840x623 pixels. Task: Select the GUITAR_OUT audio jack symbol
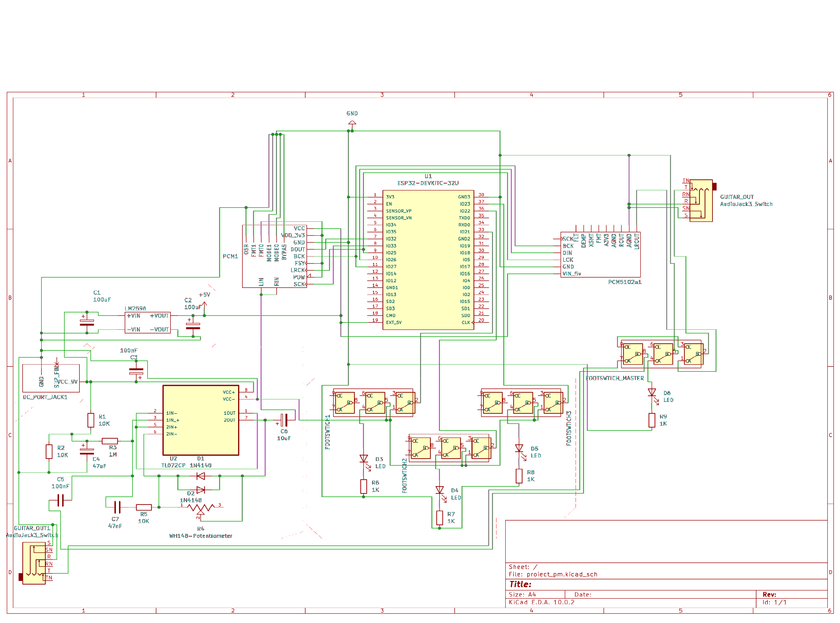701,200
